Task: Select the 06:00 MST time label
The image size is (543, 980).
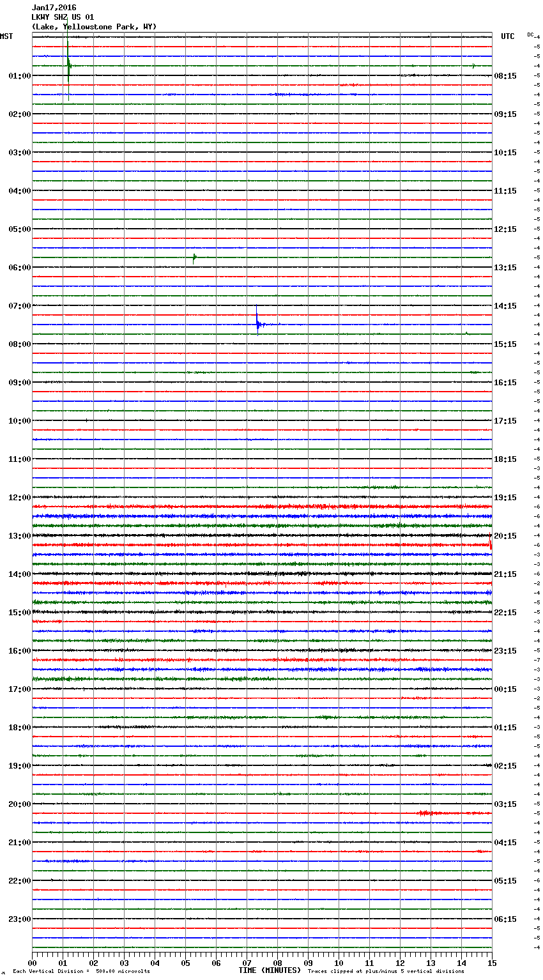Action: click(19, 268)
